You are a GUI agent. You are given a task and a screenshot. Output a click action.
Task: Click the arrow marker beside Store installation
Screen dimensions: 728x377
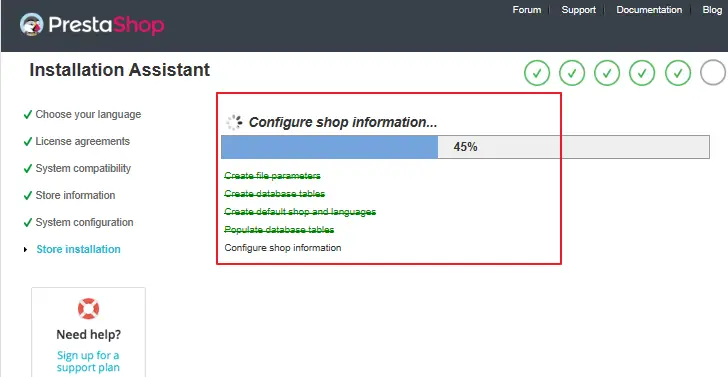pos(26,250)
